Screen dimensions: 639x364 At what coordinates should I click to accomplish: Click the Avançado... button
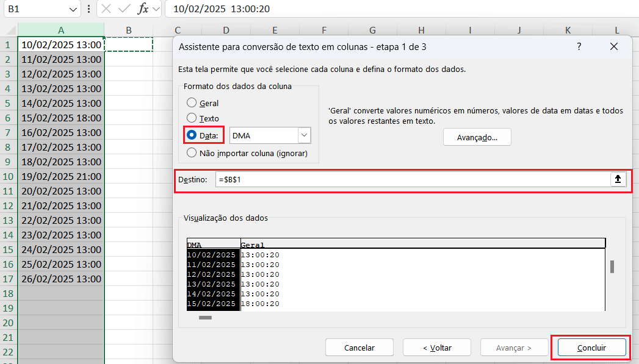pos(477,137)
